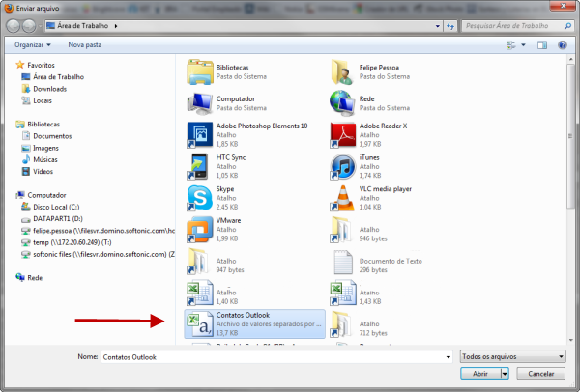Open the recent pages dropdown beside the forward arrow
Viewport: 580px width, 392px height.
click(40, 27)
